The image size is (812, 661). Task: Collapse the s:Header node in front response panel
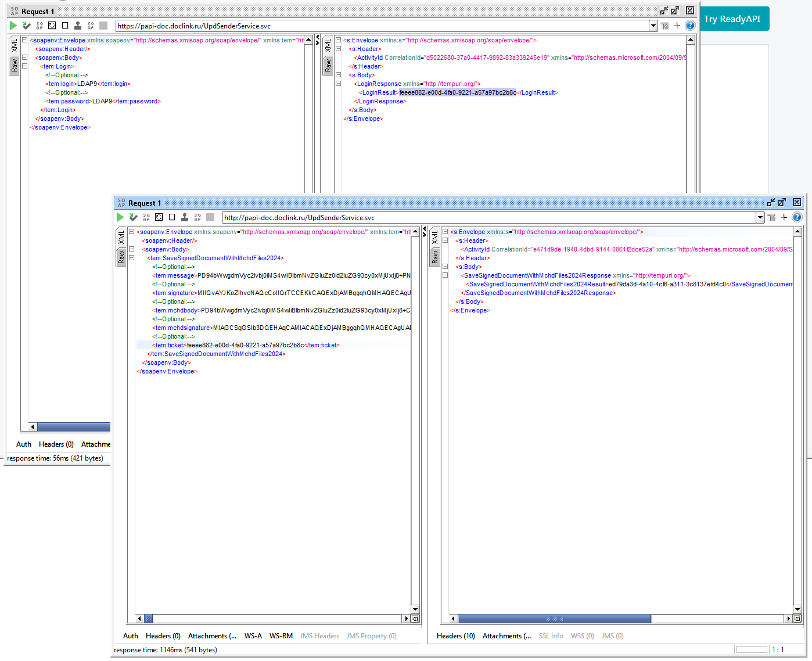[x=445, y=240]
